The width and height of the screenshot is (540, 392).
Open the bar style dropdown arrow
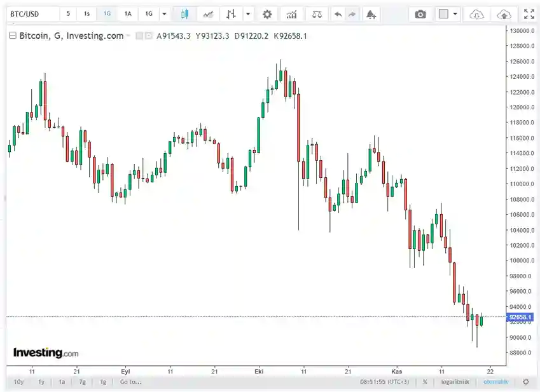[247, 14]
